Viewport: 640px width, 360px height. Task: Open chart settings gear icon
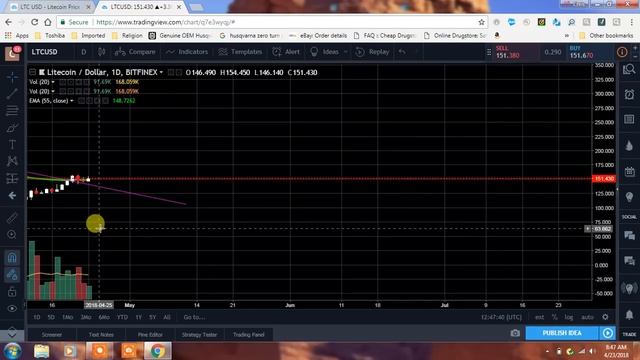pyautogui.click(x=605, y=317)
